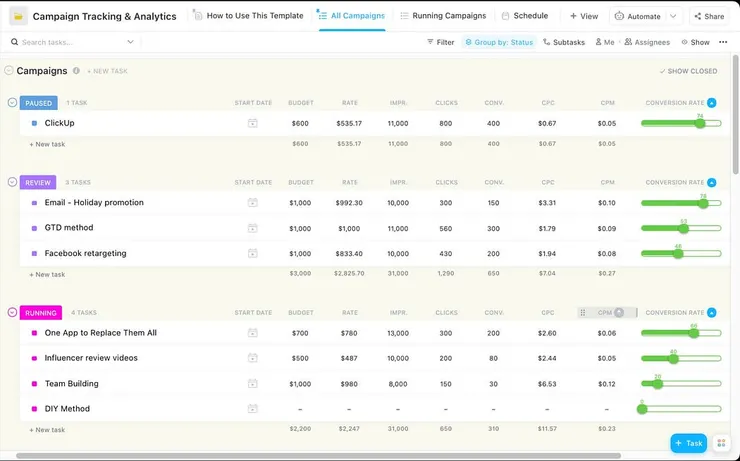Click the sort icon on Running CPM column header
740x461 pixels.
point(619,313)
